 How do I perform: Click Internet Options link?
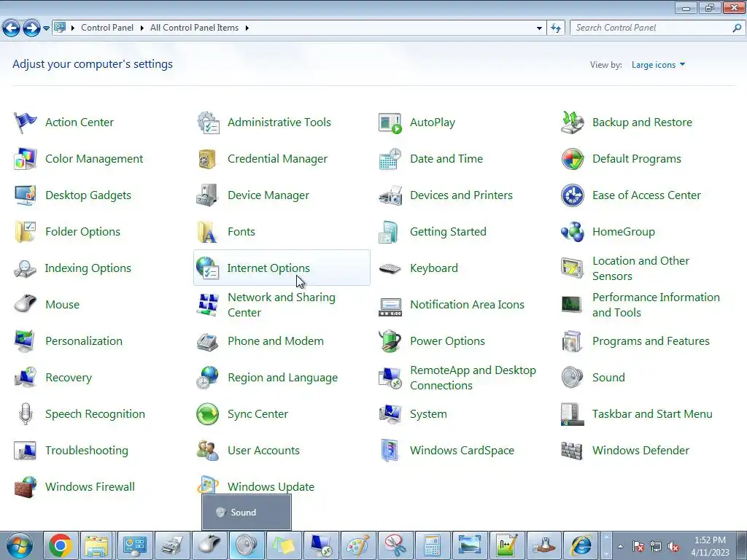tap(268, 268)
